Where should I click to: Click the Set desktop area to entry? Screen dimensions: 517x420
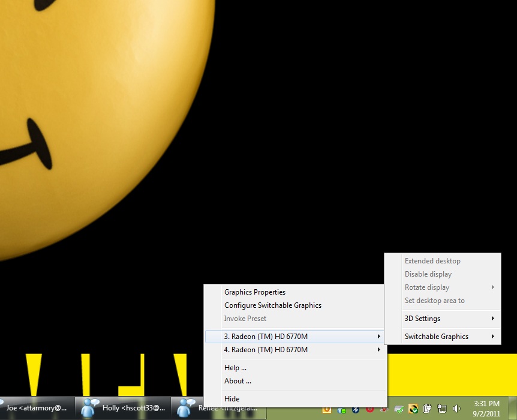443,301
